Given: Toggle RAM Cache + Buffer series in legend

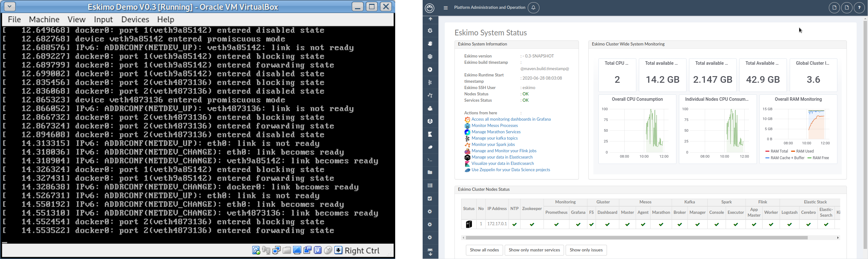Looking at the screenshot, I should [785, 158].
